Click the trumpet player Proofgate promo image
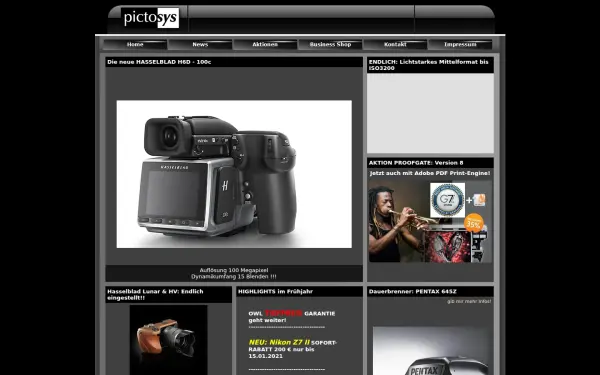 (x=430, y=221)
